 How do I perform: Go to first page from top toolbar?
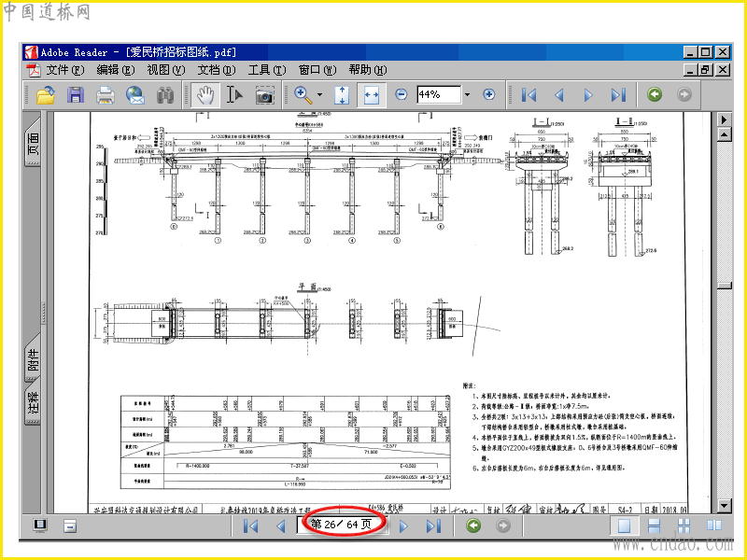[x=529, y=95]
